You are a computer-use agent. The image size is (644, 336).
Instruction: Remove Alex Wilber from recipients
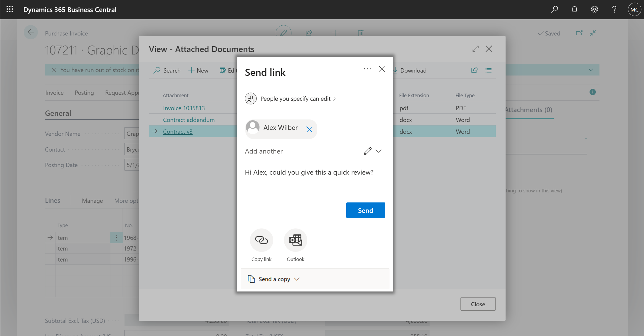[x=310, y=129]
